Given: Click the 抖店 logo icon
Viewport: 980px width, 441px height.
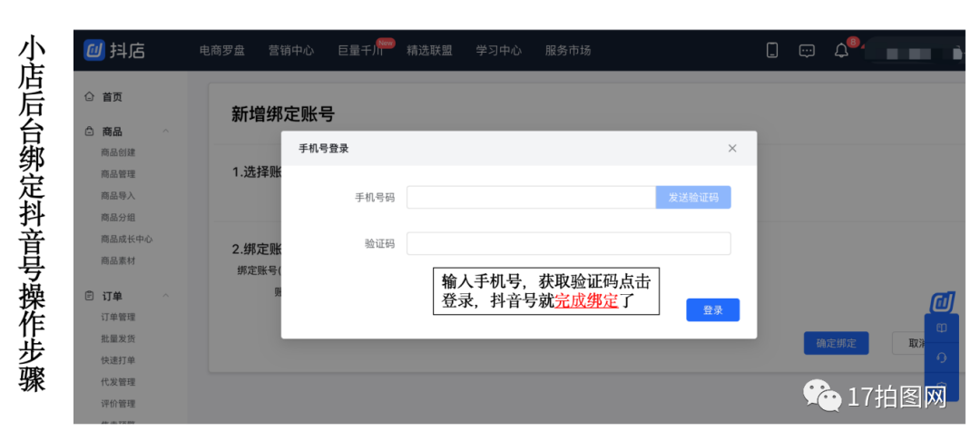Looking at the screenshot, I should [94, 51].
